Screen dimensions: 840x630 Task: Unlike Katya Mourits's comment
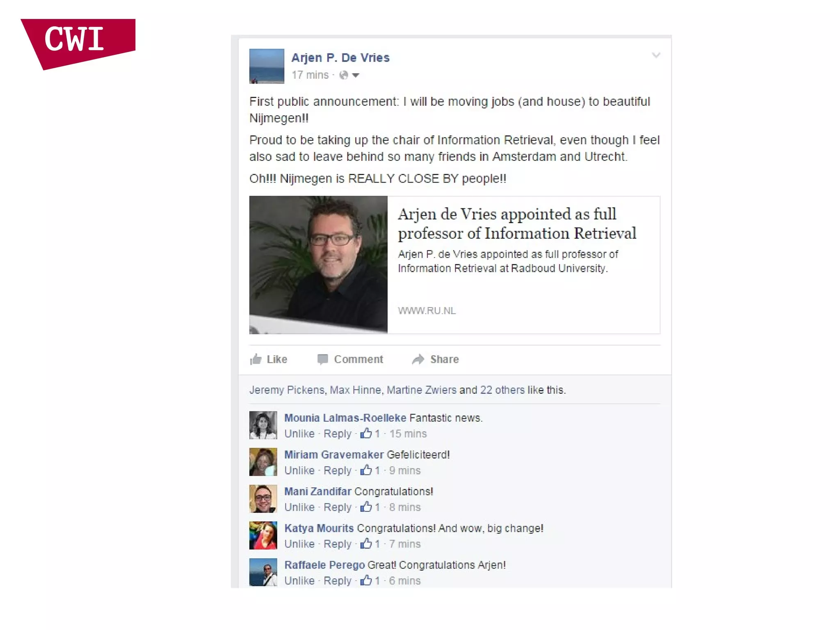299,544
